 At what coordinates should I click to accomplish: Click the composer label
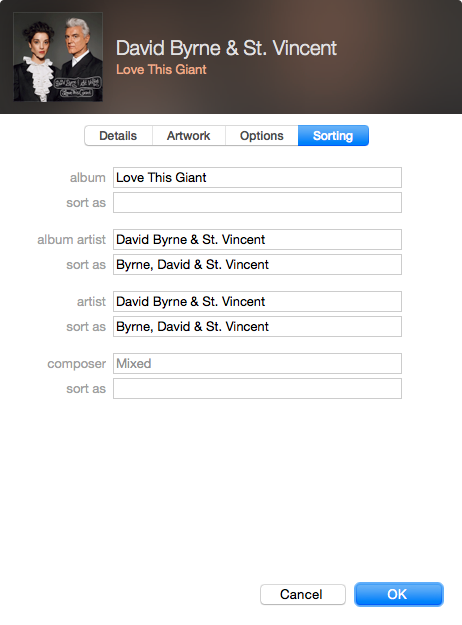(x=77, y=364)
